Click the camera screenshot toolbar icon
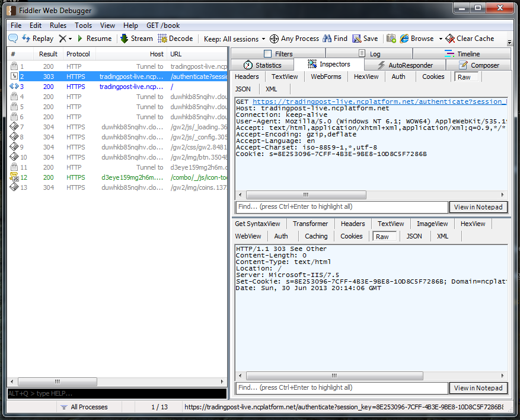The image size is (520, 420). [x=391, y=39]
